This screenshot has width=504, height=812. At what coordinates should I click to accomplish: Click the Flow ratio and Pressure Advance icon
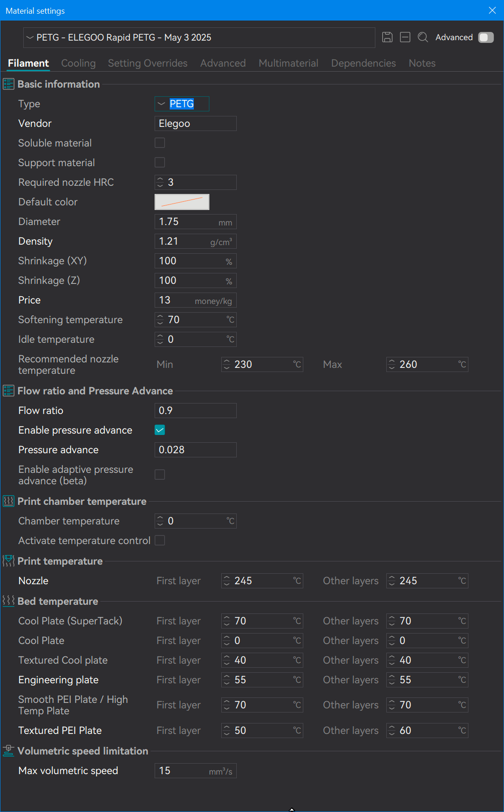(9, 391)
